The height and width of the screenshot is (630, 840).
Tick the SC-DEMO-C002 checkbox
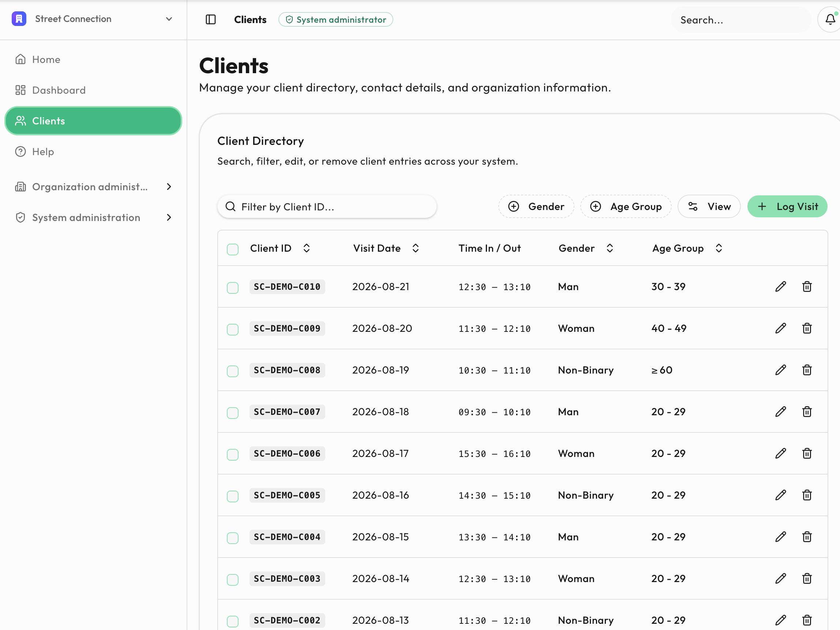tap(232, 622)
